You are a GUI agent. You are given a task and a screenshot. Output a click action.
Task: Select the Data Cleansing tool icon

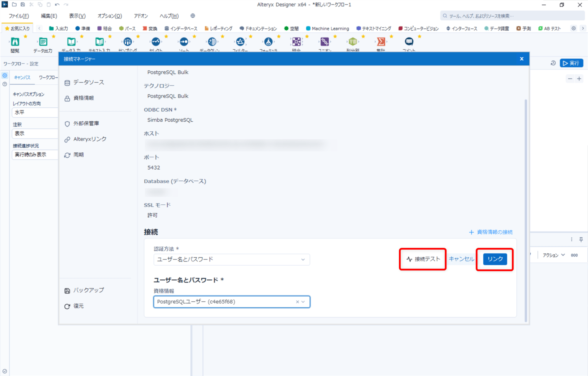[x=212, y=42]
